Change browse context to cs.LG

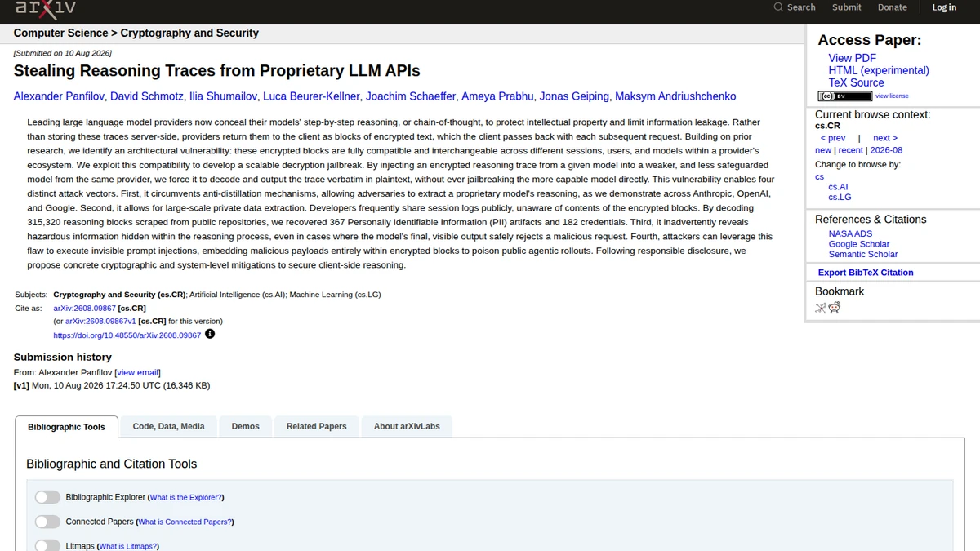pyautogui.click(x=840, y=197)
